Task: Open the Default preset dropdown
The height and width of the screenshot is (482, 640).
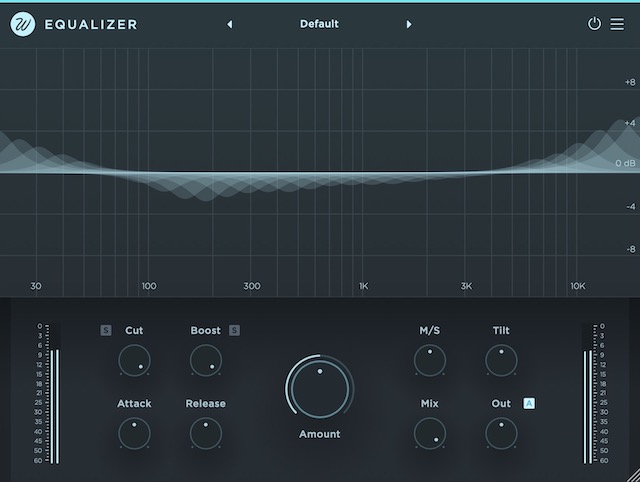Action: [x=319, y=24]
